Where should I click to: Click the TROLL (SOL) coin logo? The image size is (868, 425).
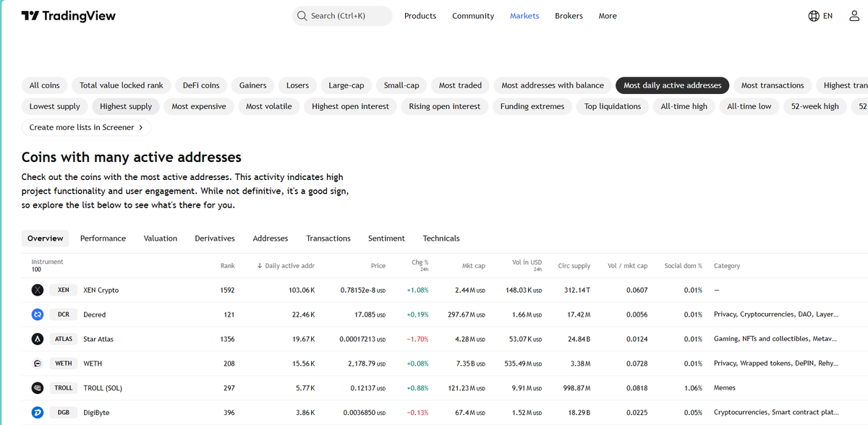point(38,388)
